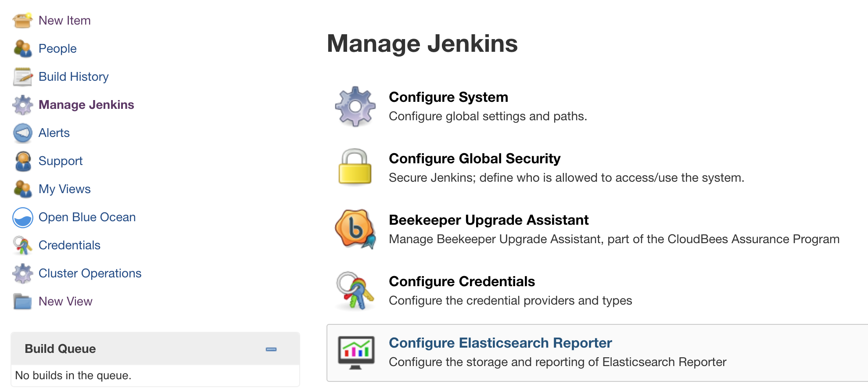The image size is (868, 388).
Task: Click the Configure Global Security padlock icon
Action: coord(355,167)
